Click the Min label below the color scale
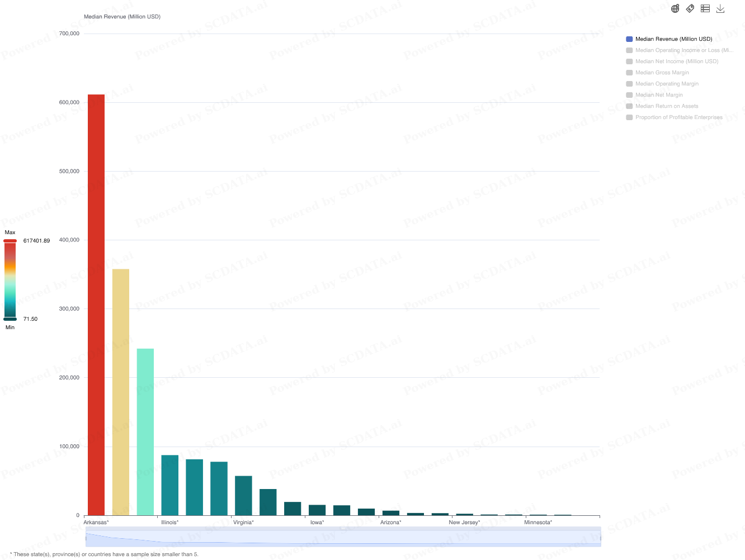745x560 pixels. coord(10,328)
